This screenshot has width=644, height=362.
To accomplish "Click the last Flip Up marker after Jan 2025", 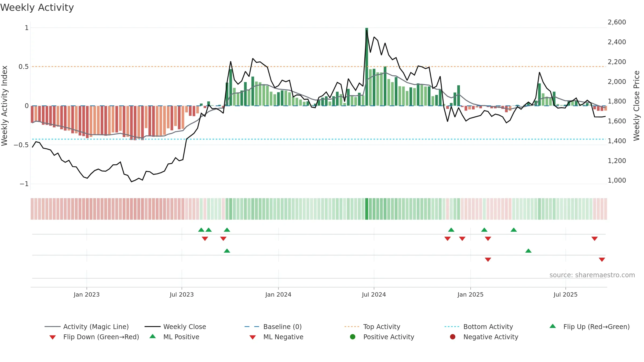I will [x=514, y=230].
